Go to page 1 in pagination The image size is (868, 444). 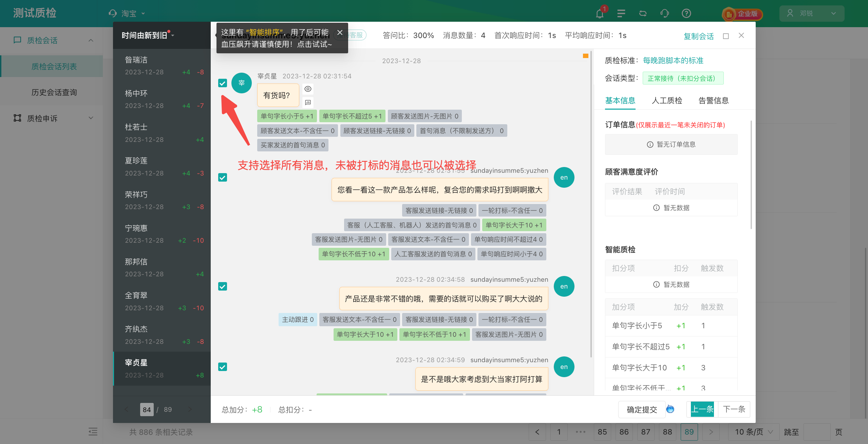[559, 432]
